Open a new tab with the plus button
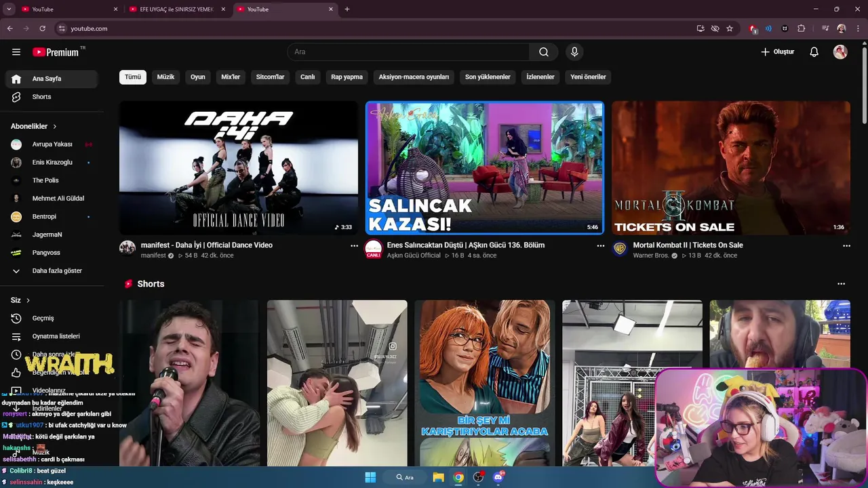 click(x=347, y=9)
